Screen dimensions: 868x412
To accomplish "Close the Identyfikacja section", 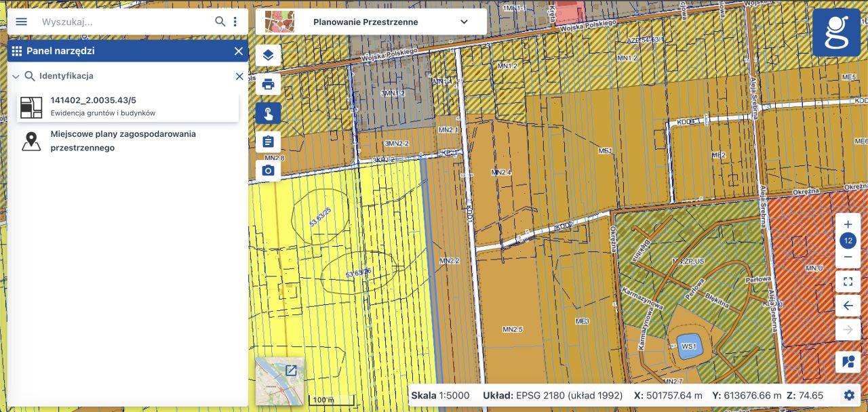I will [239, 77].
